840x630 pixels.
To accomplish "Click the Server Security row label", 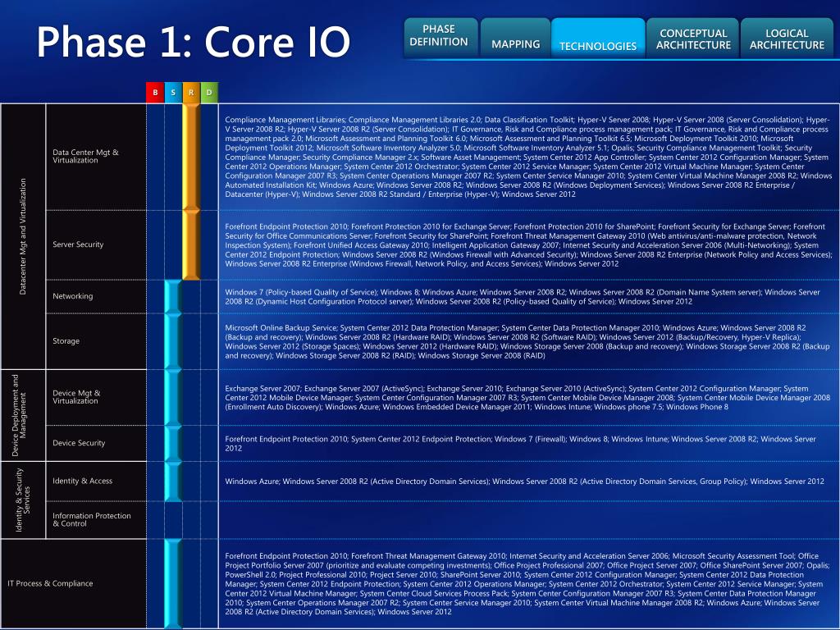I will click(x=78, y=244).
